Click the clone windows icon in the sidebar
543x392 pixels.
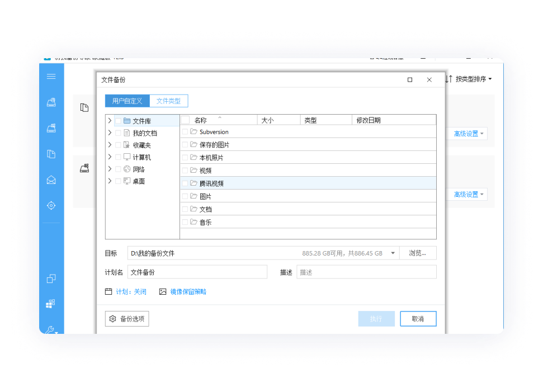coord(51,278)
